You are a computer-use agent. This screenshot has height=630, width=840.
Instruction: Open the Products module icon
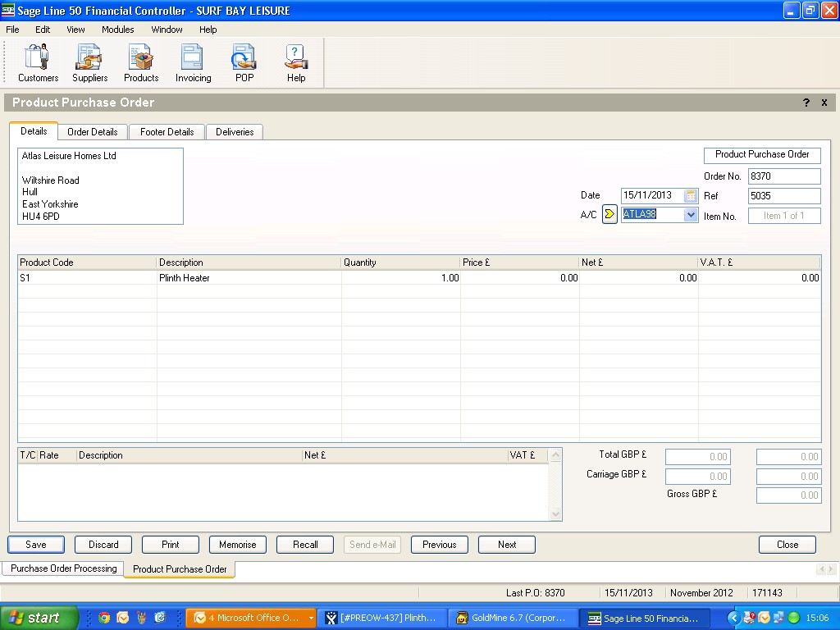[x=141, y=63]
